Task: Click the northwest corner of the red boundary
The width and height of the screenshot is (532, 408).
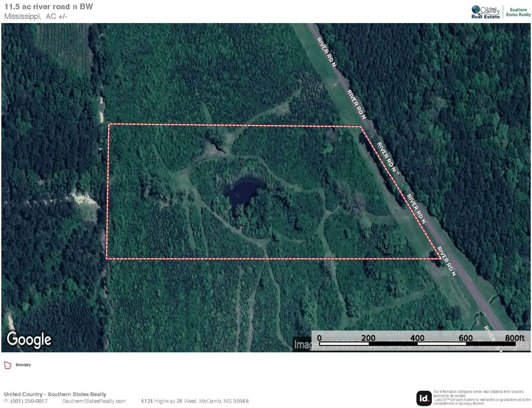Action: pos(109,124)
